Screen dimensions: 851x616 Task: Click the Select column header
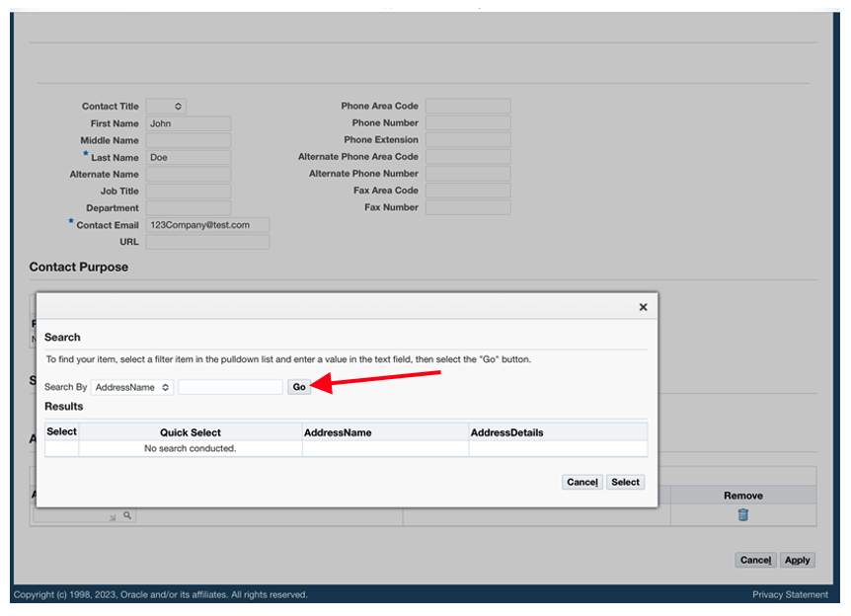coord(61,431)
